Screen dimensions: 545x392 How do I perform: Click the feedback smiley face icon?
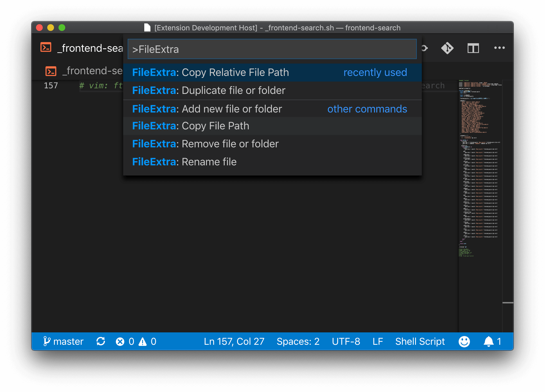(464, 341)
